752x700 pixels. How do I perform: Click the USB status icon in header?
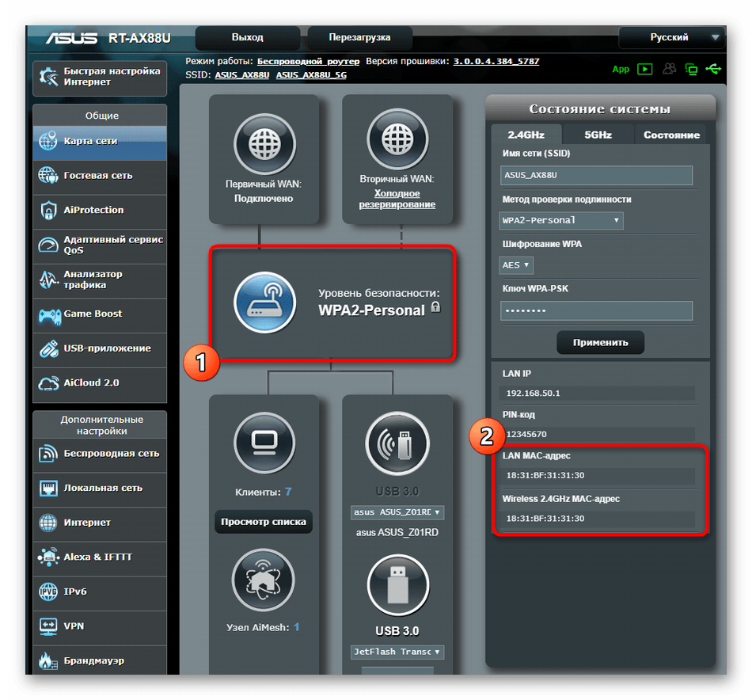point(714,69)
